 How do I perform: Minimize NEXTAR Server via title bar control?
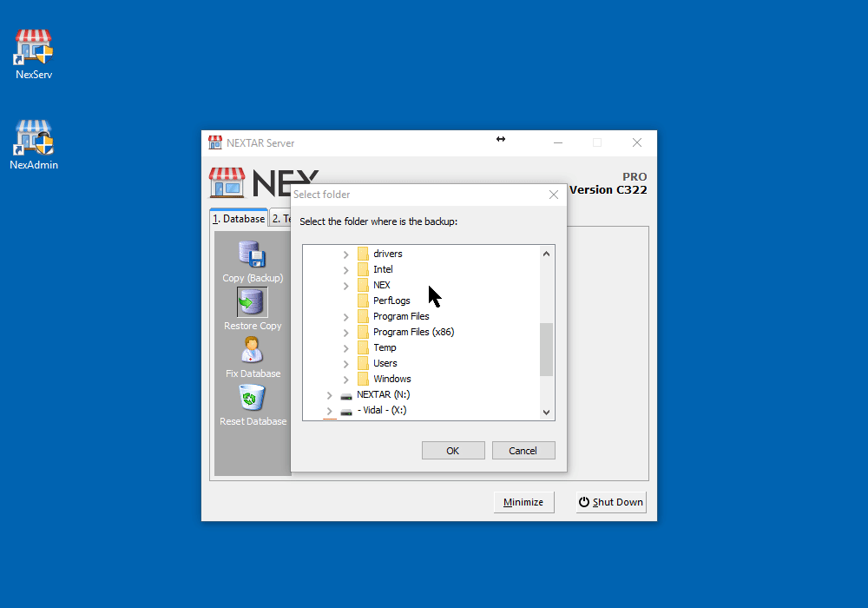tap(558, 142)
